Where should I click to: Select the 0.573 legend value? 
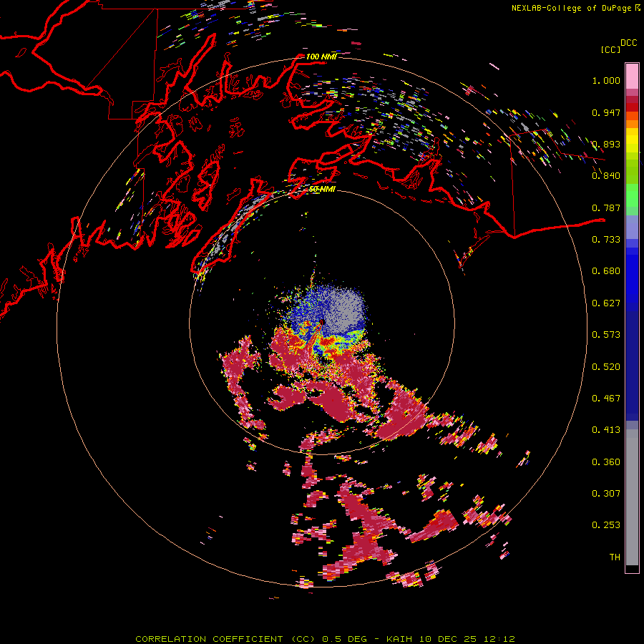point(606,335)
